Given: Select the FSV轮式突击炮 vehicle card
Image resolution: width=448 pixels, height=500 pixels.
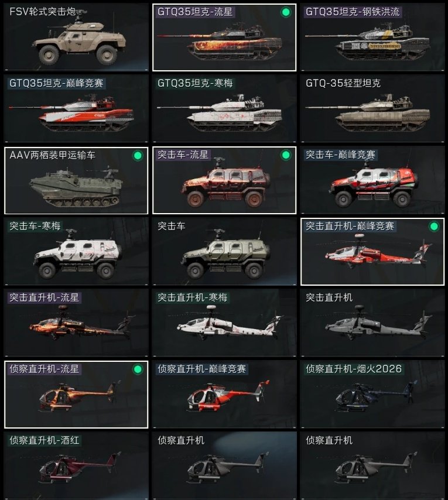Looking at the screenshot, I should (x=76, y=37).
